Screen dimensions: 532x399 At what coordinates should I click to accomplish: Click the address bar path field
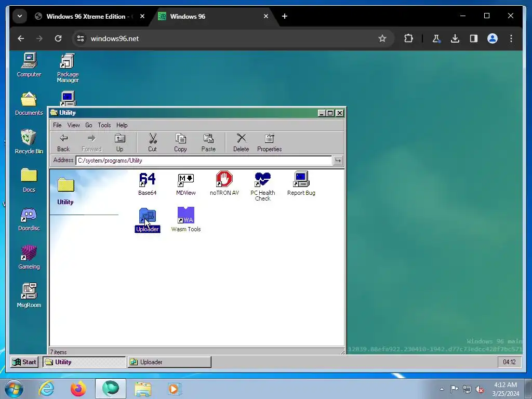[204, 161]
